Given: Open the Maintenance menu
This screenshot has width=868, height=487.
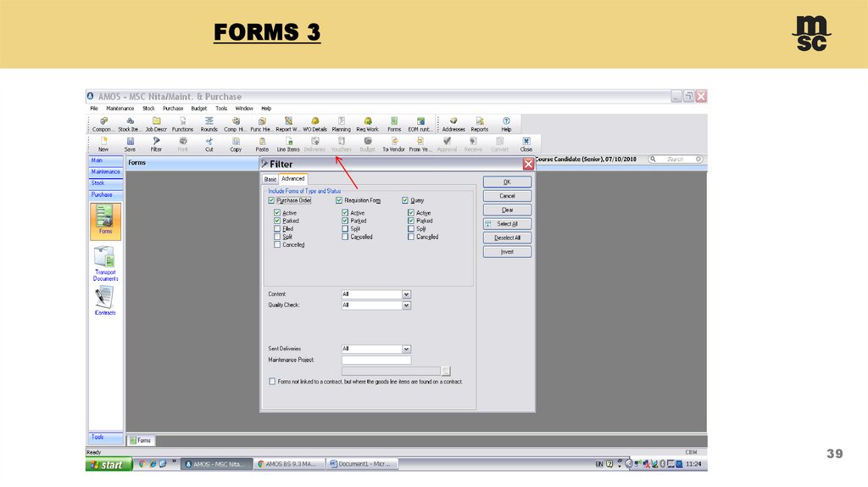Looking at the screenshot, I should click(x=120, y=109).
